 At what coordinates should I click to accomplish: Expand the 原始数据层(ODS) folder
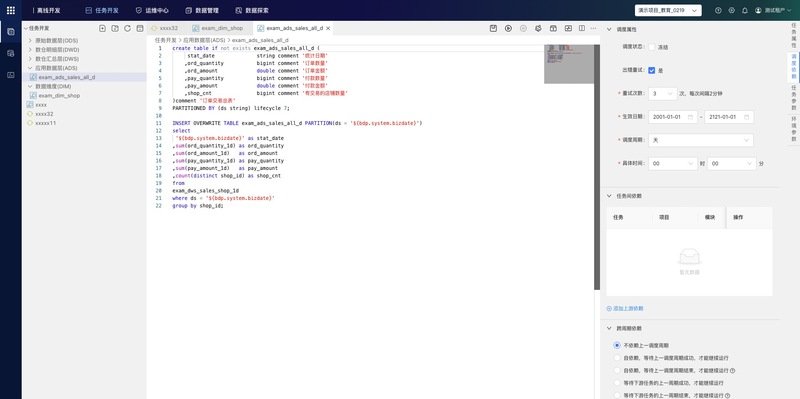tap(30, 40)
